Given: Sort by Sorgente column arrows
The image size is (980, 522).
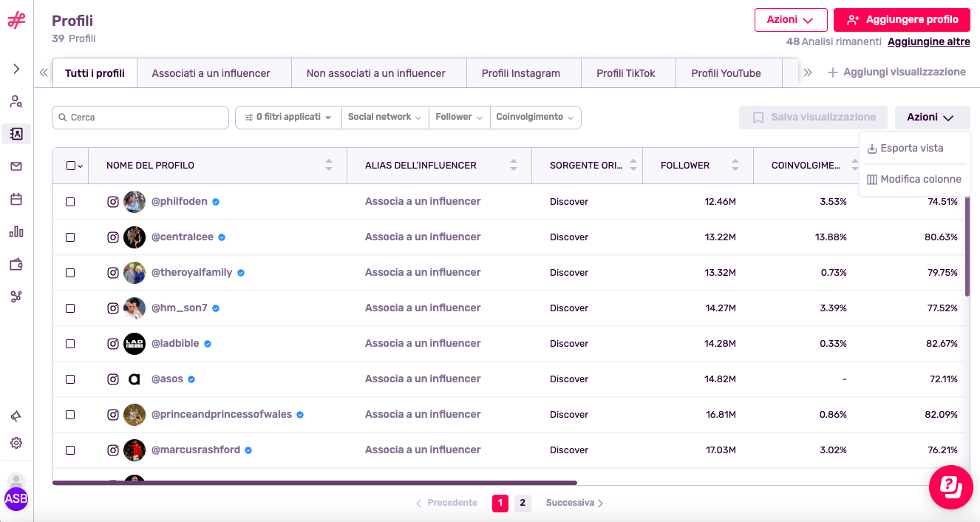Looking at the screenshot, I should click(x=633, y=166).
